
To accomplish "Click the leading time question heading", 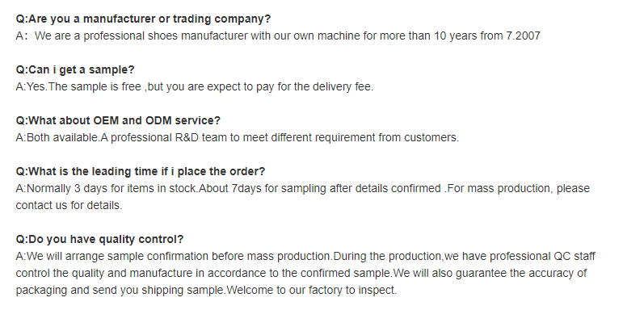I will pos(141,171).
